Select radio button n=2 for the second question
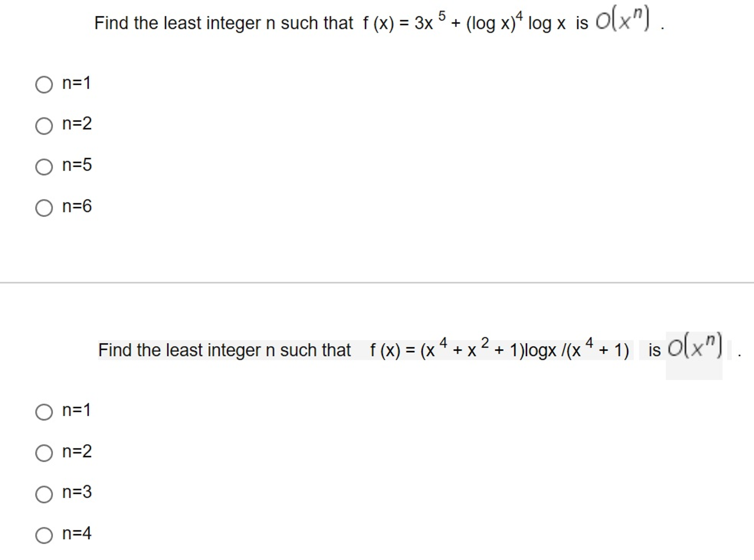The height and width of the screenshot is (560, 754). (44, 453)
